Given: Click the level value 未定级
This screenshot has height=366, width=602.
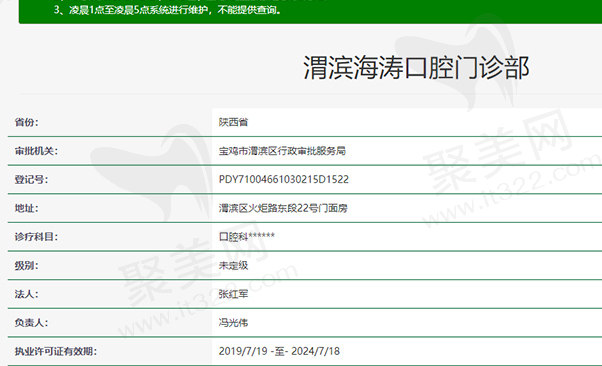Looking at the screenshot, I should pos(233,265).
